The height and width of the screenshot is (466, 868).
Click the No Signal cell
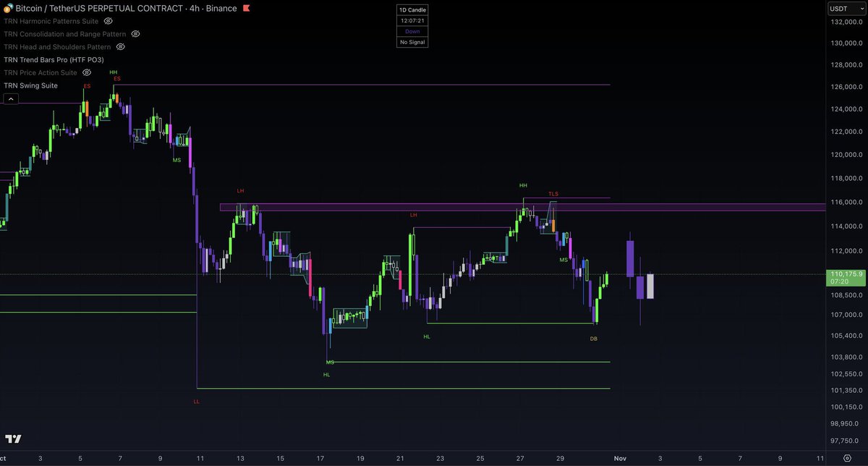pos(412,42)
